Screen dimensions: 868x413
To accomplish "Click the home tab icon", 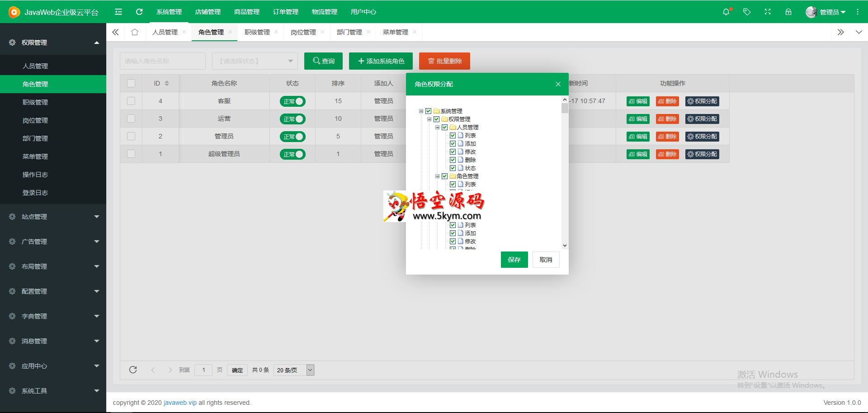I will [135, 32].
